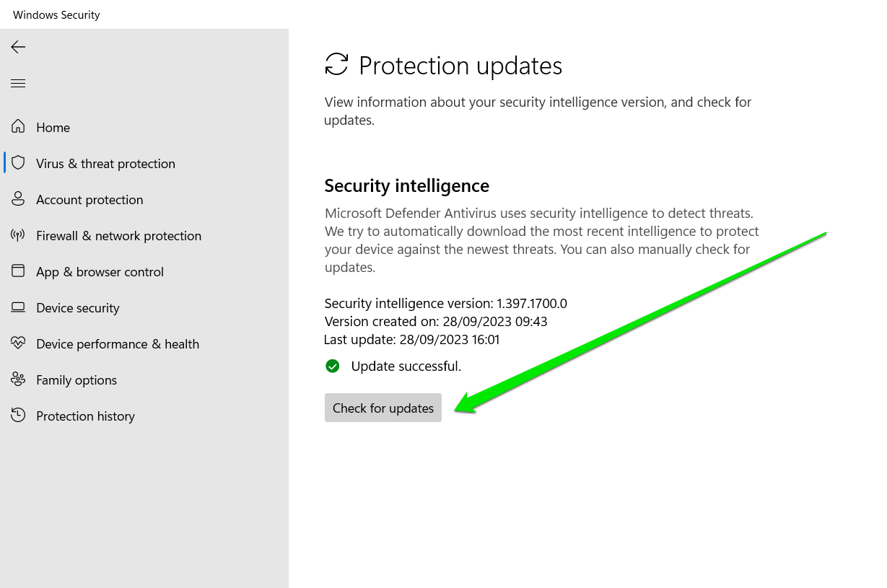Navigate to Firewall & network protection

[118, 236]
